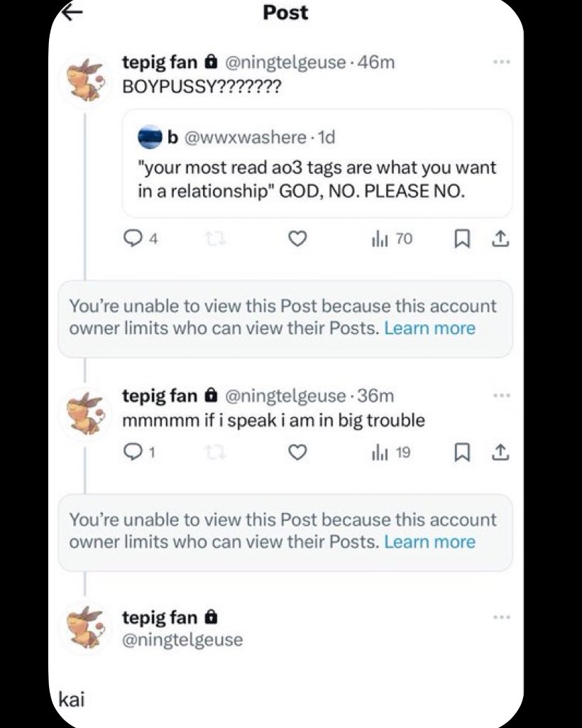Open quoted post by @wwxwashere
The image size is (582, 728).
[x=317, y=163]
